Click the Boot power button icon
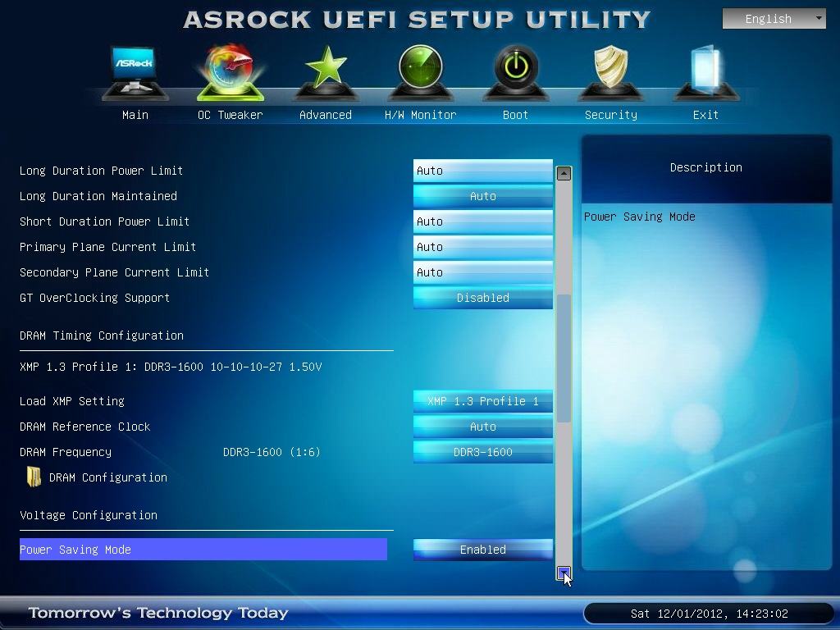This screenshot has width=840, height=630. click(516, 73)
